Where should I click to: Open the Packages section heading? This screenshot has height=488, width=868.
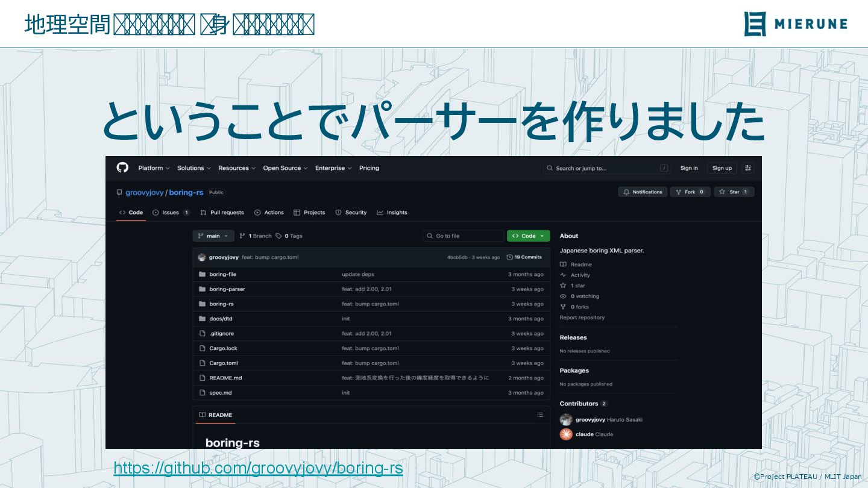[574, 371]
